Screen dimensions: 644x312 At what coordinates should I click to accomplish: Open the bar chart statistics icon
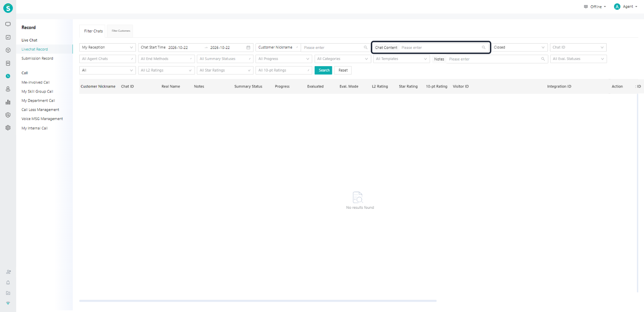pos(8,102)
